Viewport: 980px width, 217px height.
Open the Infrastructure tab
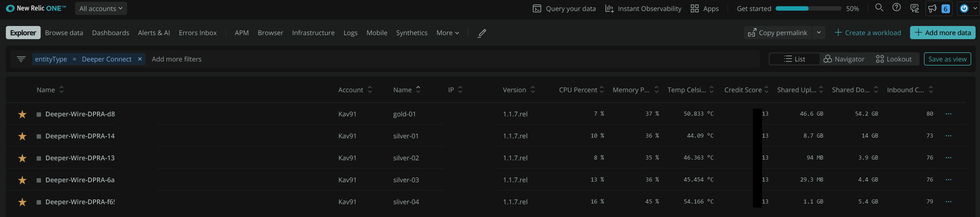313,33
